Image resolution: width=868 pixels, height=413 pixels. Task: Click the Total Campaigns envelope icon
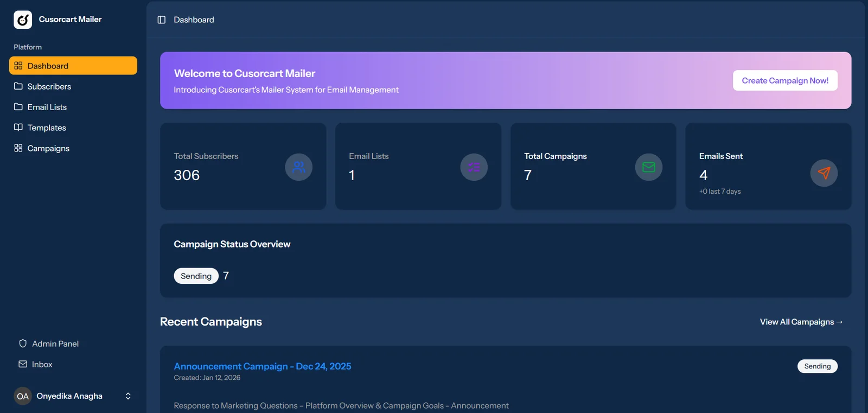649,167
